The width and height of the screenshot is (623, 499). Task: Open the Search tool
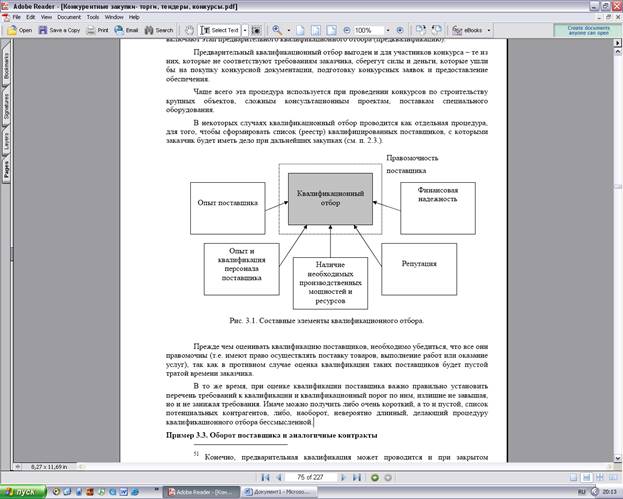point(159,30)
